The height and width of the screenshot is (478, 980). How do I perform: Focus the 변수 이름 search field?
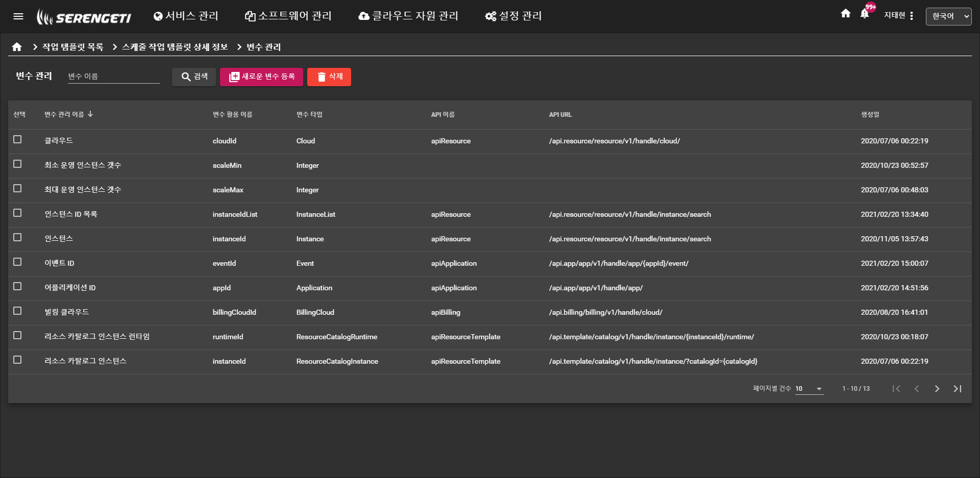tap(113, 77)
